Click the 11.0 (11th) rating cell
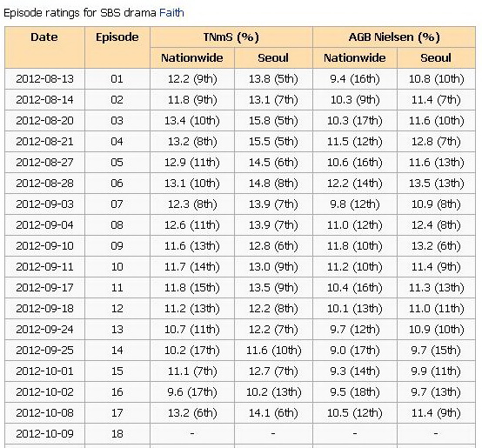The image size is (482, 448). pyautogui.click(x=436, y=309)
